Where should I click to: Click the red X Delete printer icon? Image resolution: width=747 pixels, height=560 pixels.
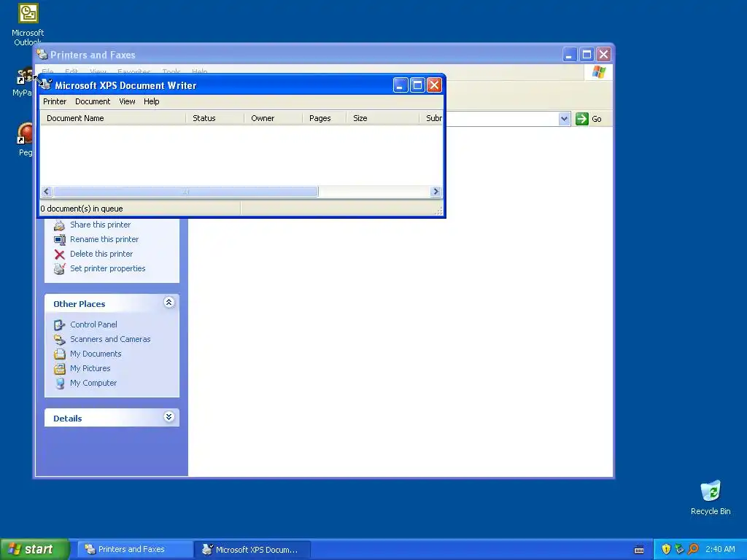point(60,254)
